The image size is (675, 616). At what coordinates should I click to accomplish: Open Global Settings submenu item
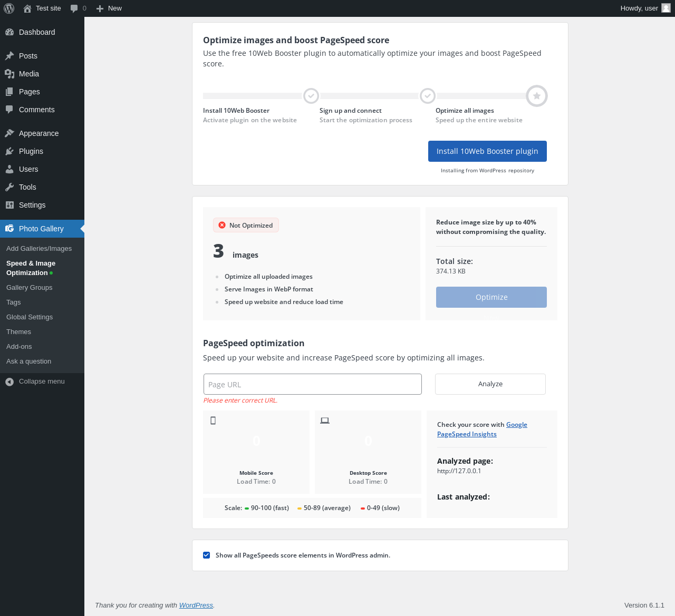click(30, 317)
